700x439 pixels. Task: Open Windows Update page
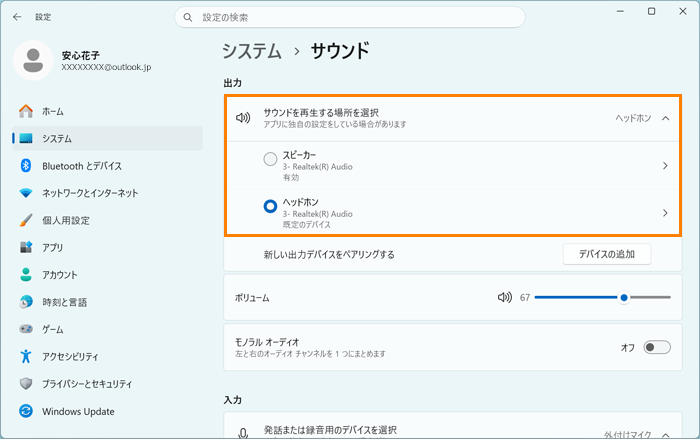[x=107, y=411]
